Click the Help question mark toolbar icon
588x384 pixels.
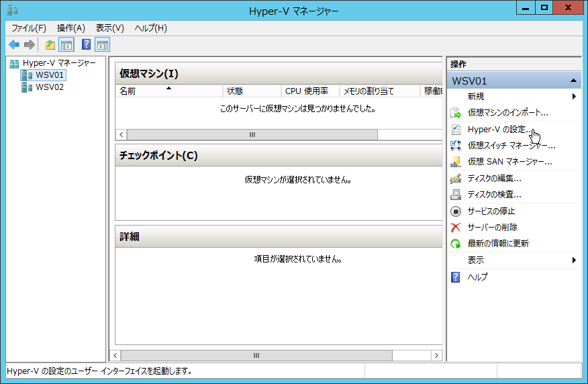click(x=86, y=44)
